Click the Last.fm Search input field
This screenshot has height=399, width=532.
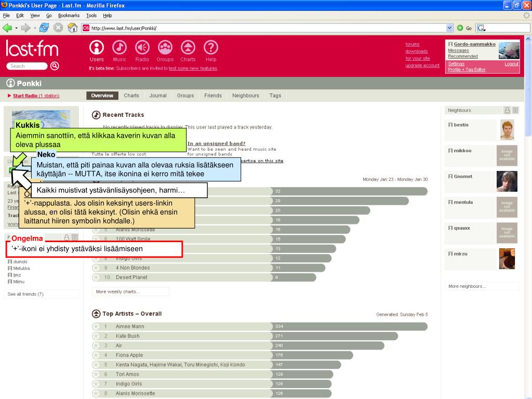(x=27, y=66)
